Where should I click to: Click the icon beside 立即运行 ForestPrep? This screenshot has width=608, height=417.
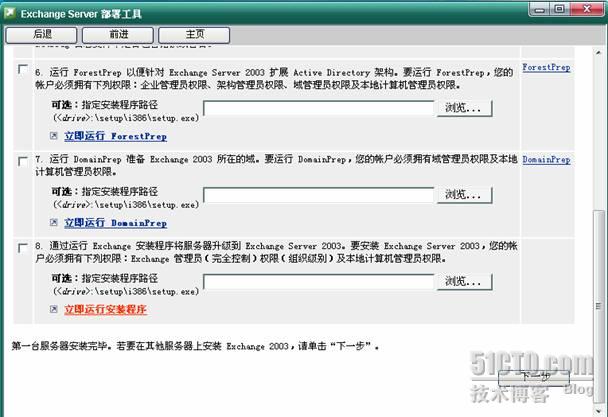point(54,136)
